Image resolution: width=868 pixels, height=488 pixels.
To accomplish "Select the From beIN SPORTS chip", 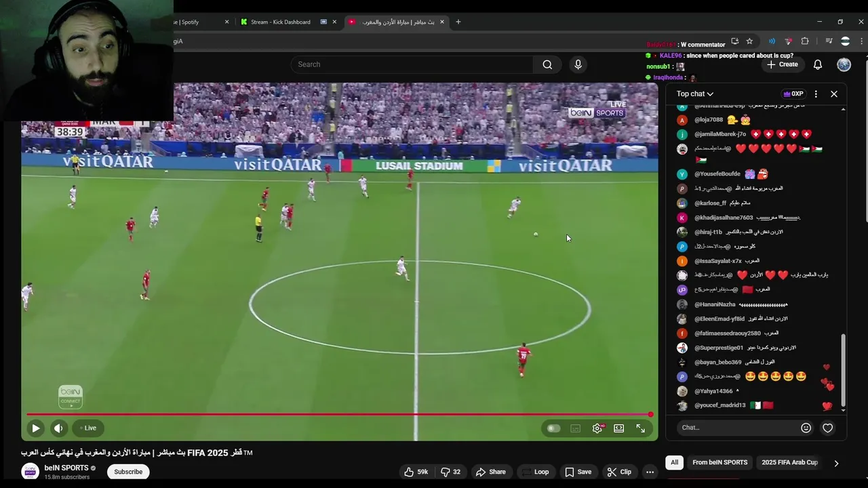I will pos(719,462).
